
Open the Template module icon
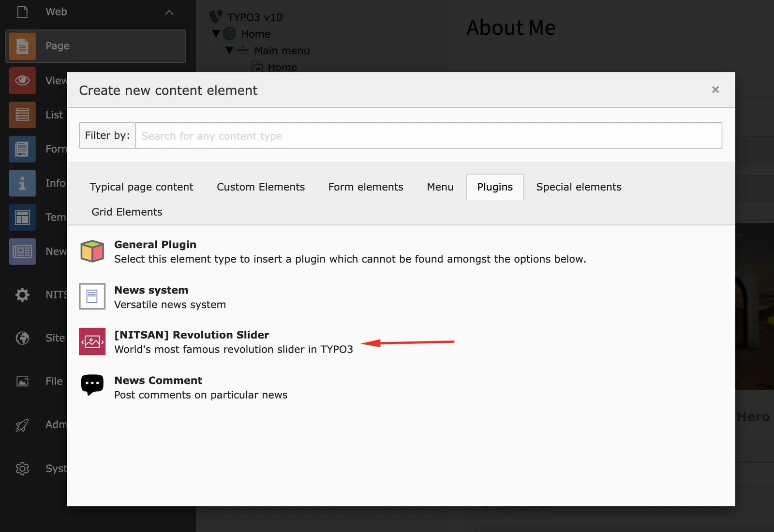point(22,218)
